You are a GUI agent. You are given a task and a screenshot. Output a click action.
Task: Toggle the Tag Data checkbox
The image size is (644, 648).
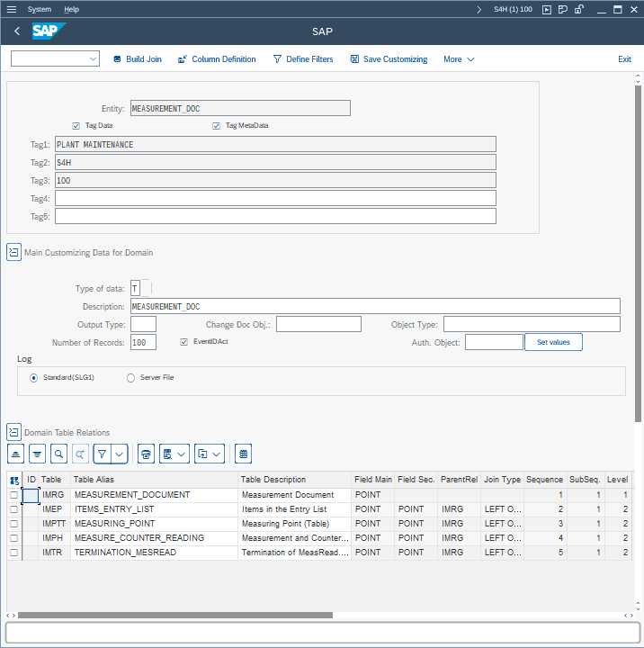76,126
